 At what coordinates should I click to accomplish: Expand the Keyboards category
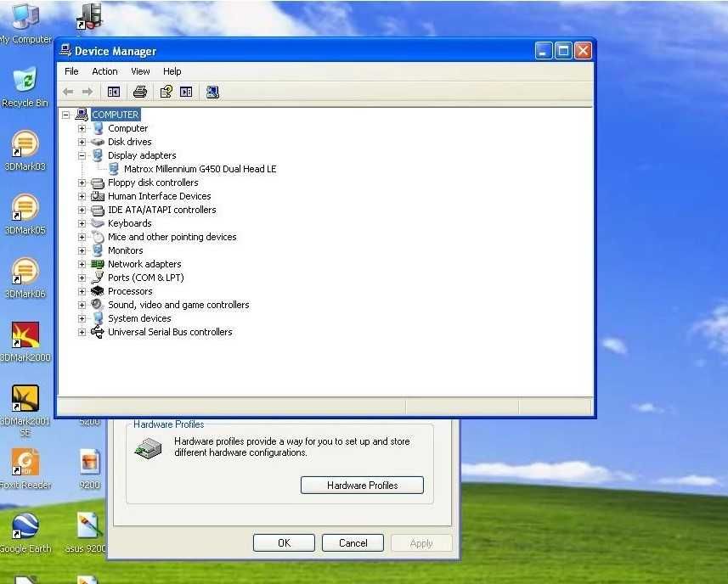point(82,223)
